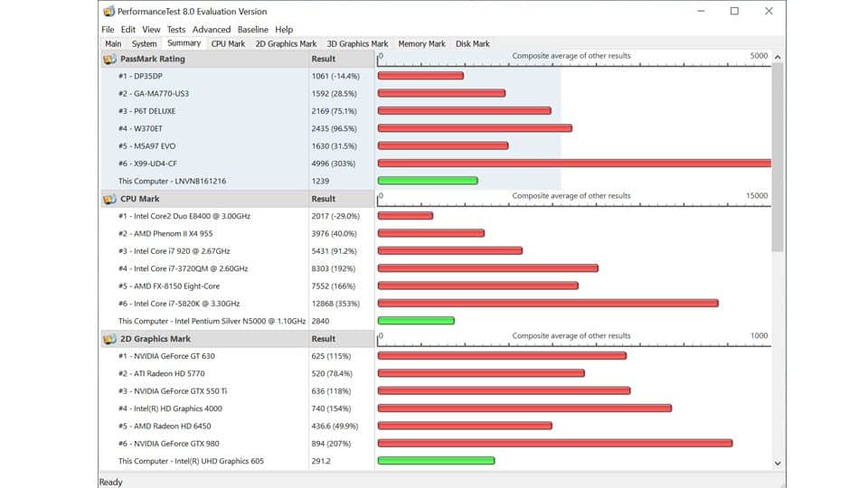Go to the CPU Mark tab
This screenshot has width=868, height=488.
pyautogui.click(x=228, y=43)
